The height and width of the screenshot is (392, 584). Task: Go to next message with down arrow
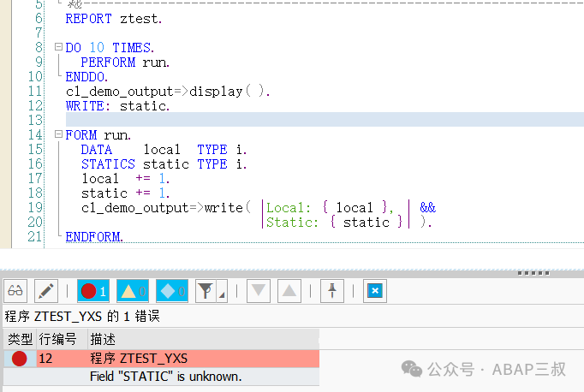click(x=259, y=291)
